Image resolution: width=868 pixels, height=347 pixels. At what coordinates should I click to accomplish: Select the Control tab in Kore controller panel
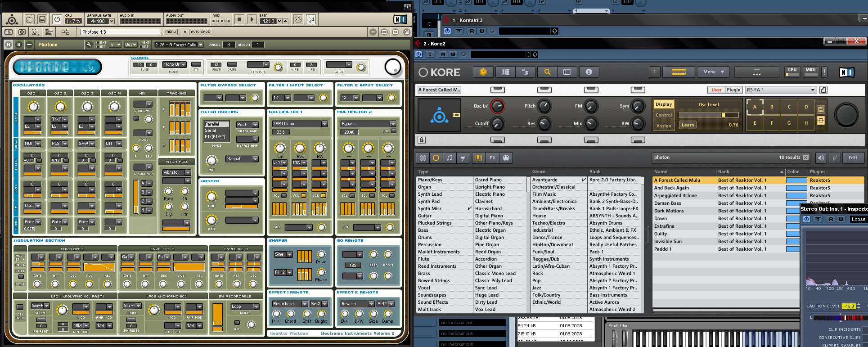[x=664, y=115]
